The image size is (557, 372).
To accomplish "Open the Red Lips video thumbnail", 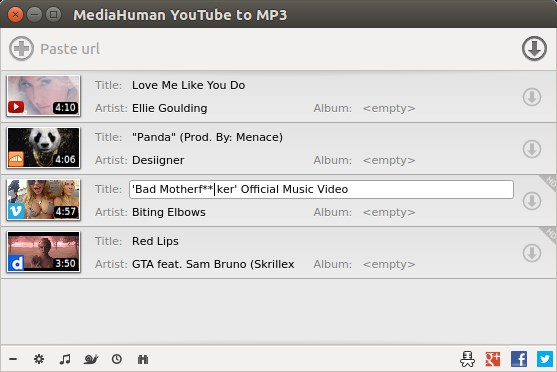I will 43,252.
